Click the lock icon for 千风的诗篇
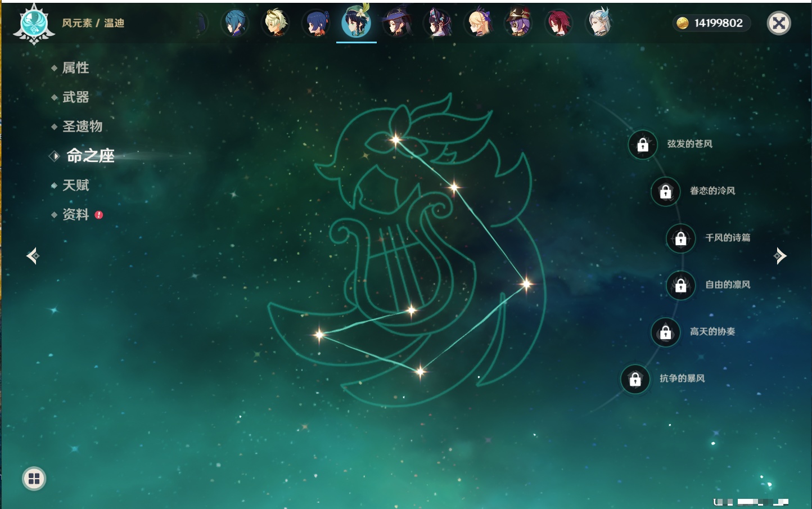Screen dimensions: 812x509 pyautogui.click(x=681, y=238)
